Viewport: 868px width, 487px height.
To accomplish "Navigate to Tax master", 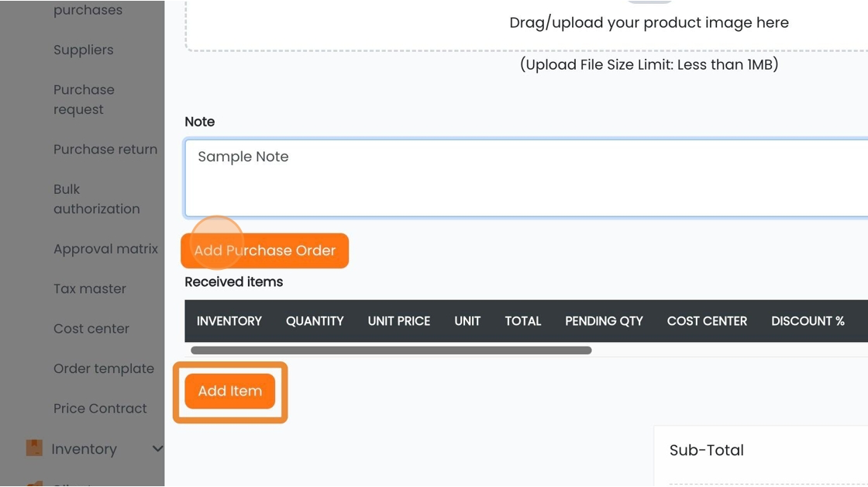I will (x=90, y=288).
